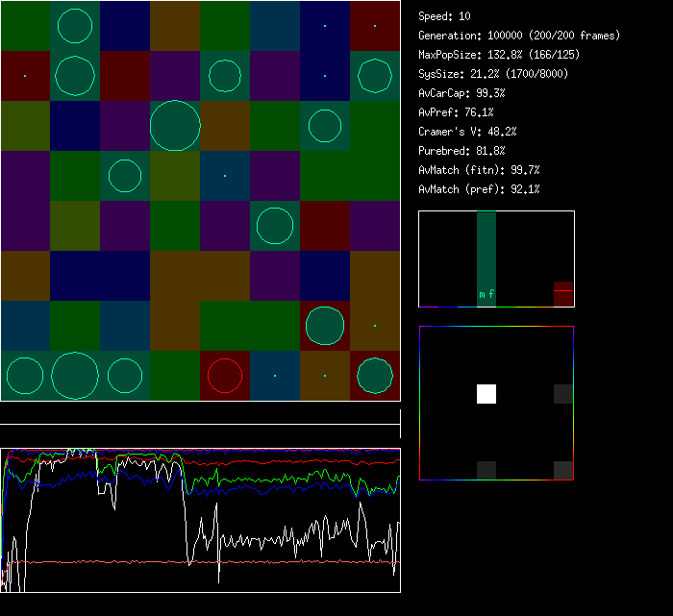Image resolution: width=673 pixels, height=616 pixels.
Task: Select the circle in the bottom-left grid cell
Action: click(x=25, y=376)
